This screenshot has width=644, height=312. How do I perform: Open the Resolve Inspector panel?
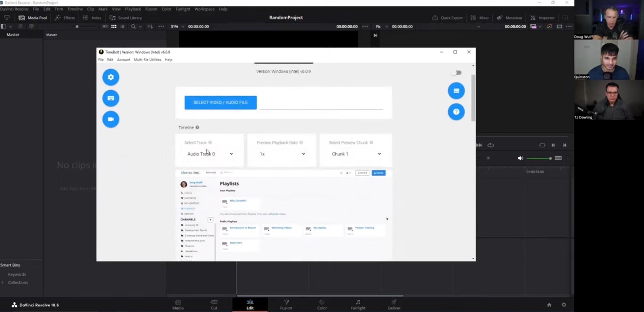point(542,18)
